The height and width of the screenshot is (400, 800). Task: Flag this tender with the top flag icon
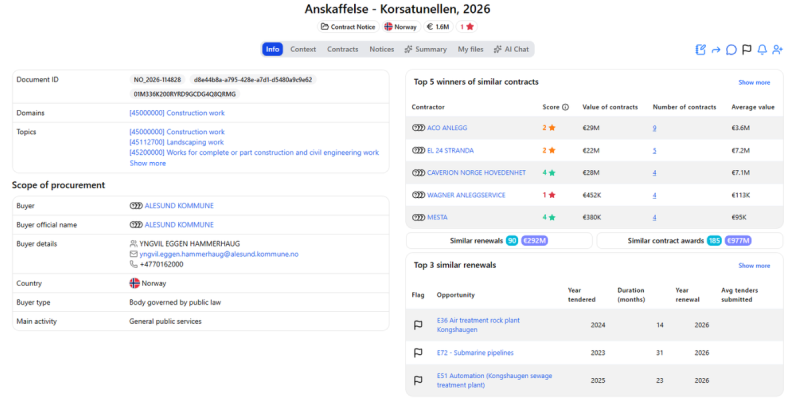(x=746, y=49)
